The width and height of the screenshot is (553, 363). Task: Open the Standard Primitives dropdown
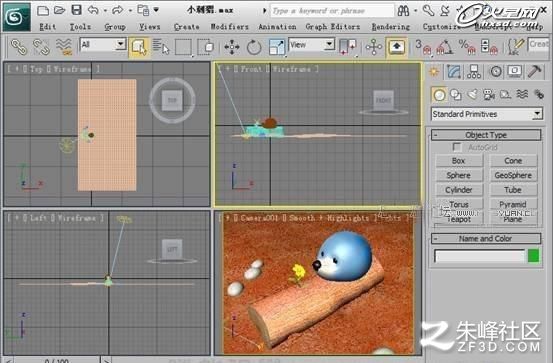click(487, 114)
